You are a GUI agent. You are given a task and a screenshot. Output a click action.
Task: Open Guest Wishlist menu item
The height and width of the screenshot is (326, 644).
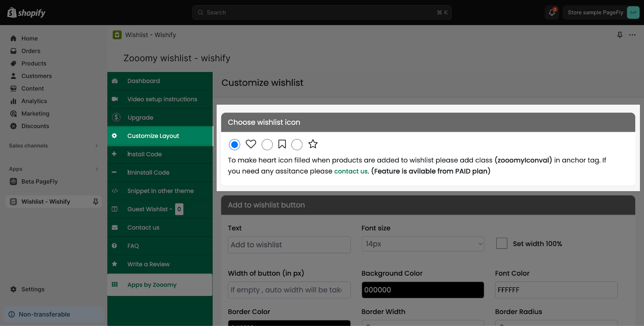160,209
